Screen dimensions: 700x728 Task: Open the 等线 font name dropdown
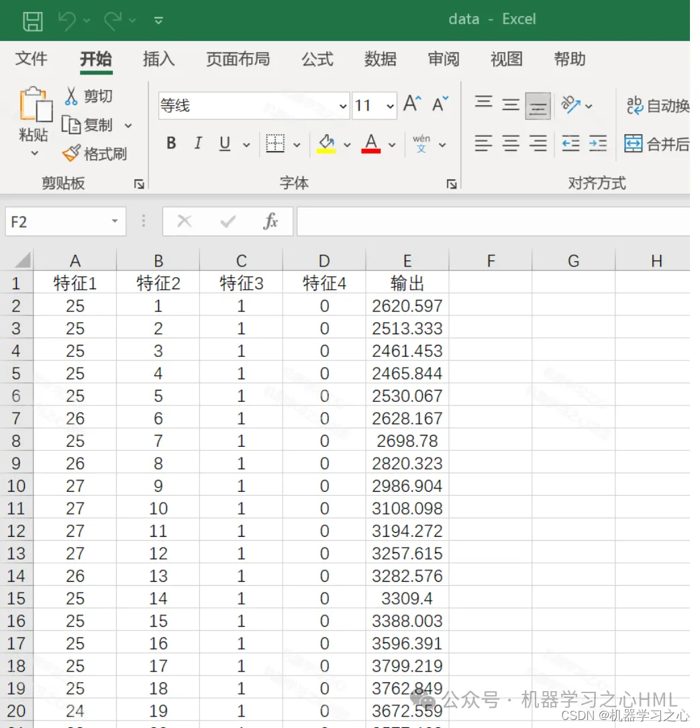[343, 106]
